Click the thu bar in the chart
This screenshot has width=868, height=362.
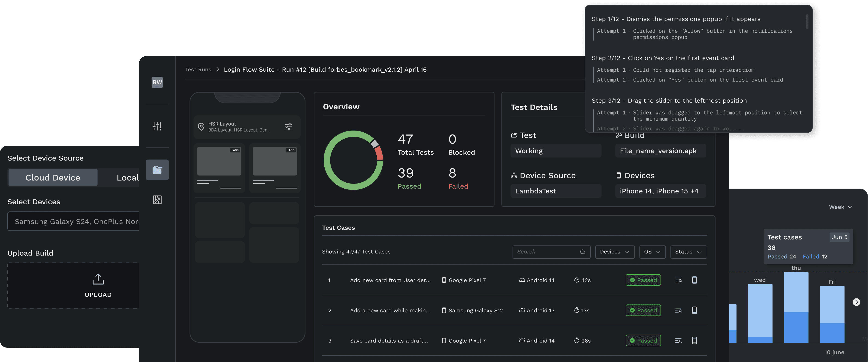click(x=796, y=307)
